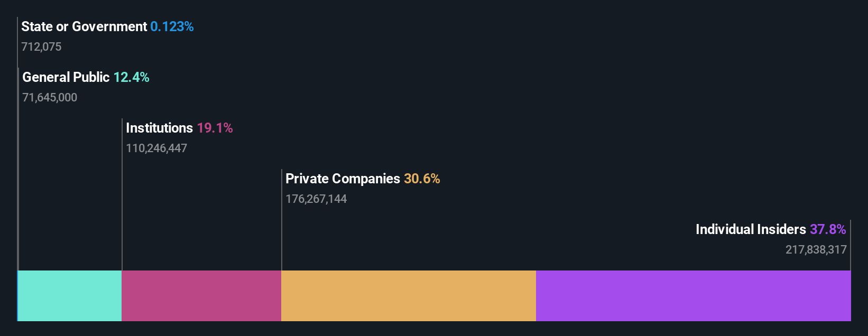Click the 712,075 share count
Screen dimensions: 868x336
(41, 46)
